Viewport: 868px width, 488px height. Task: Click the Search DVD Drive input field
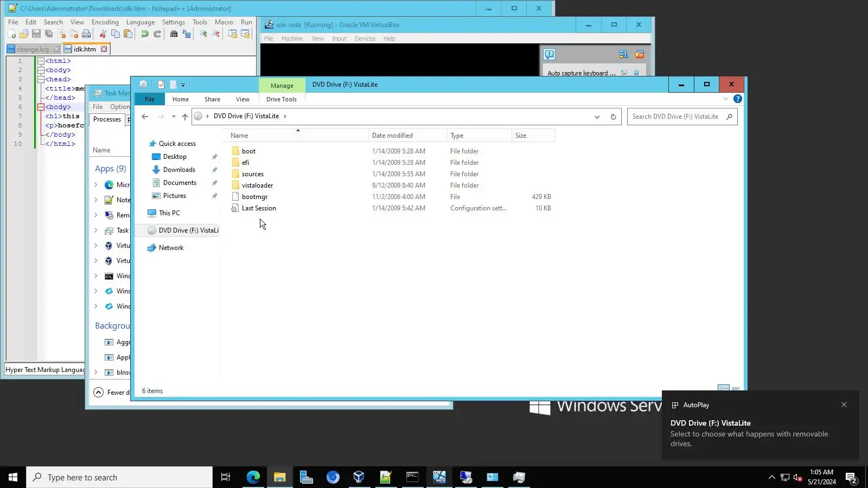[682, 117]
